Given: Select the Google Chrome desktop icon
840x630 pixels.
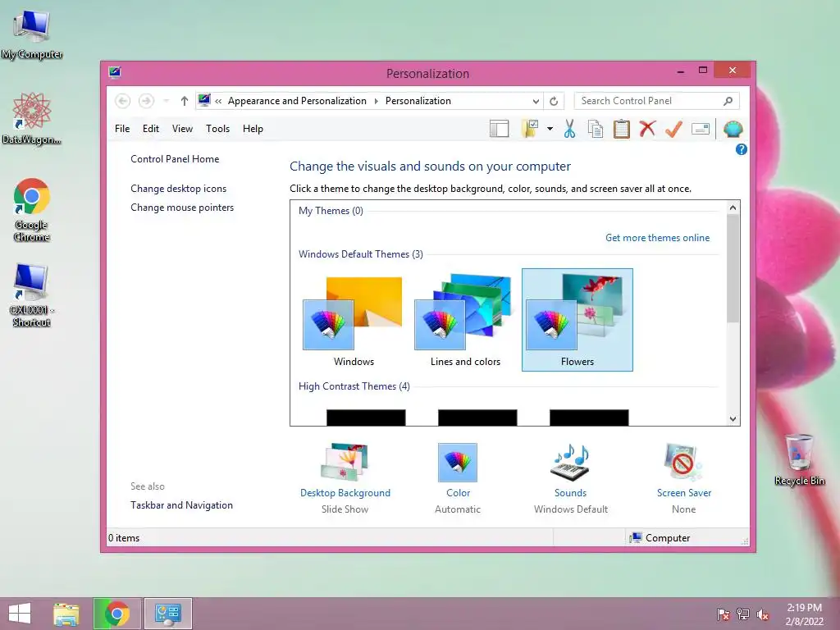Looking at the screenshot, I should [32, 209].
